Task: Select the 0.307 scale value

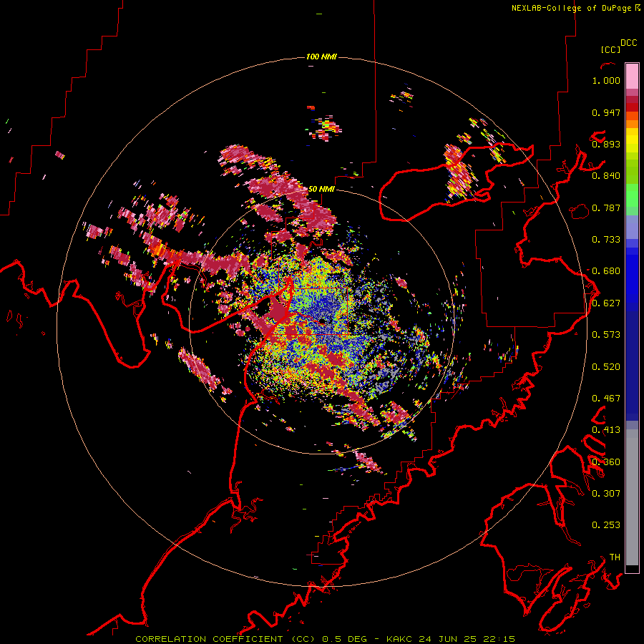Action: (x=606, y=494)
